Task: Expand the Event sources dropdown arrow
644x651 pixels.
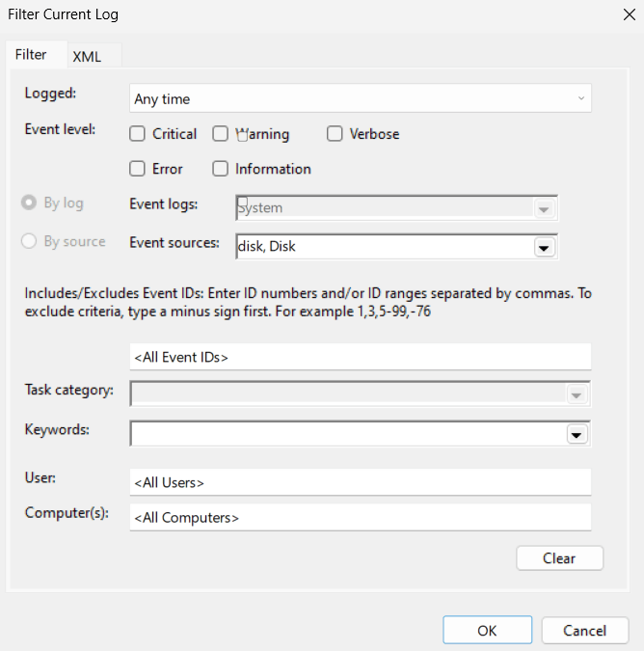Action: point(544,248)
